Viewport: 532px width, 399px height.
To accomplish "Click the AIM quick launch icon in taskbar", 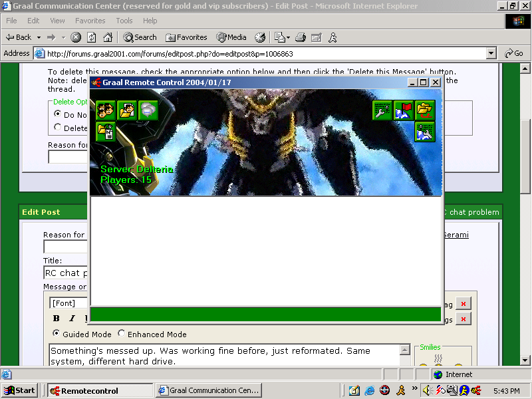I will click(x=401, y=390).
